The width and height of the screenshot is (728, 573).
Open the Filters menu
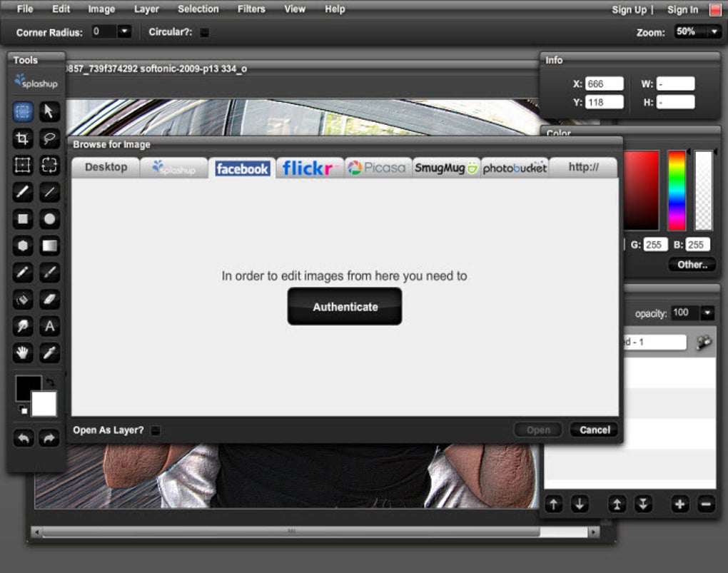pos(251,9)
